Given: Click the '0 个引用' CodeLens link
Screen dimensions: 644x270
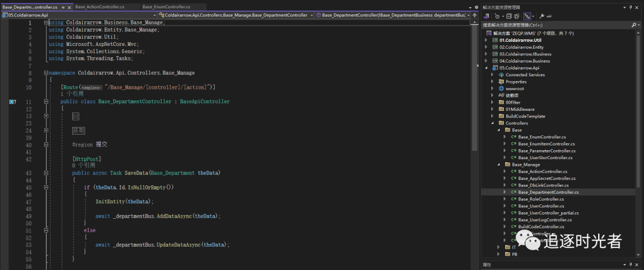Looking at the screenshot, I should click(x=84, y=166).
